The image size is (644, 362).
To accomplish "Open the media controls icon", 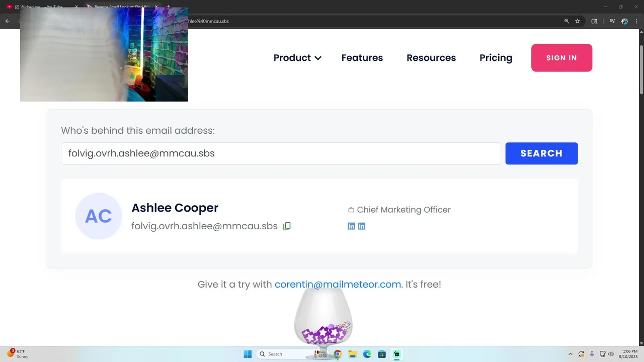I will point(612,21).
